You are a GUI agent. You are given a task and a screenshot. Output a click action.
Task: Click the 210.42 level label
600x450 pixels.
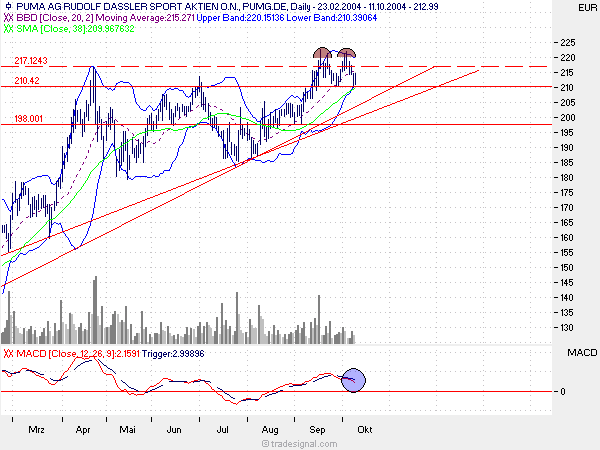(27, 80)
